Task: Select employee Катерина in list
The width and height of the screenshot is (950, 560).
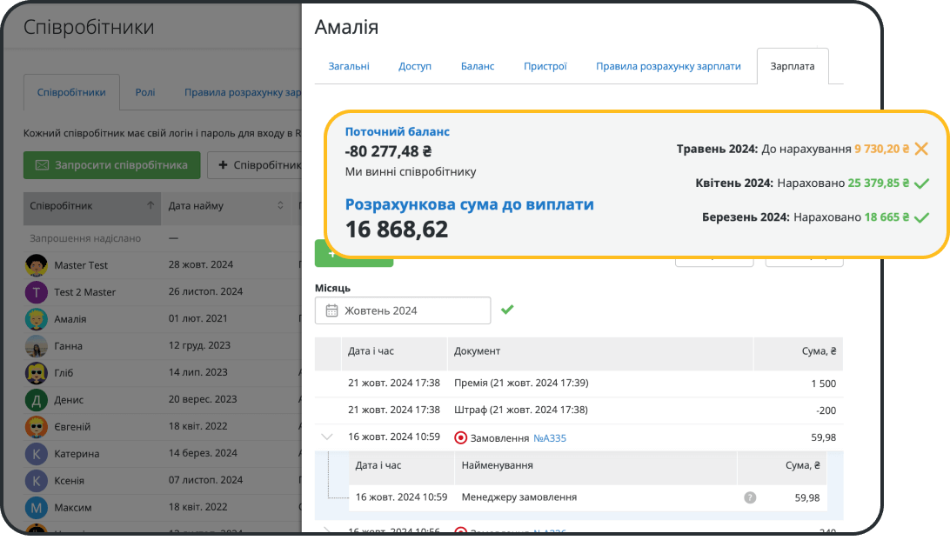Action: 77,454
